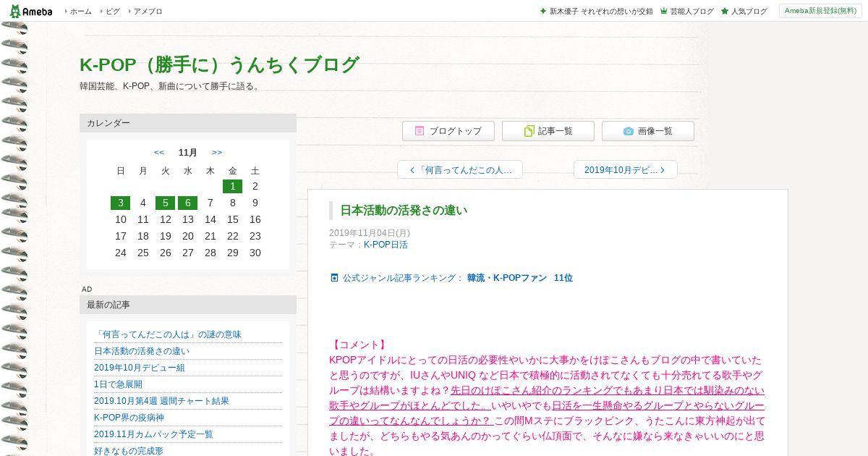Open recent post 1日で急展開
The width and height of the screenshot is (868, 456).
(x=118, y=384)
